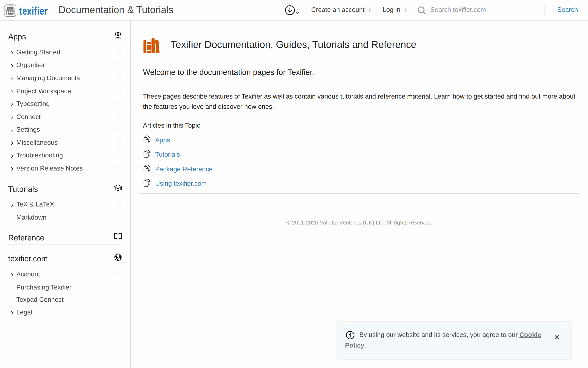Open Legal section in sidebar
The width and height of the screenshot is (588, 368).
[x=24, y=312]
